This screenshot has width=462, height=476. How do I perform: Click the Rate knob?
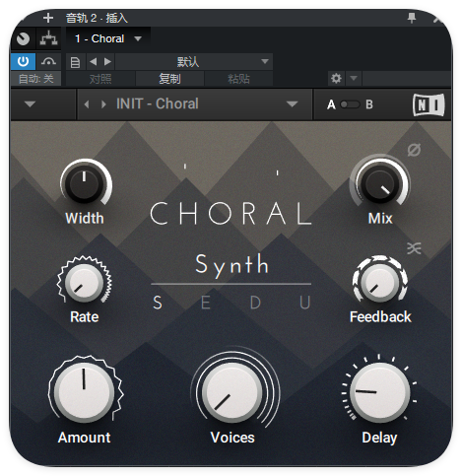(x=84, y=282)
